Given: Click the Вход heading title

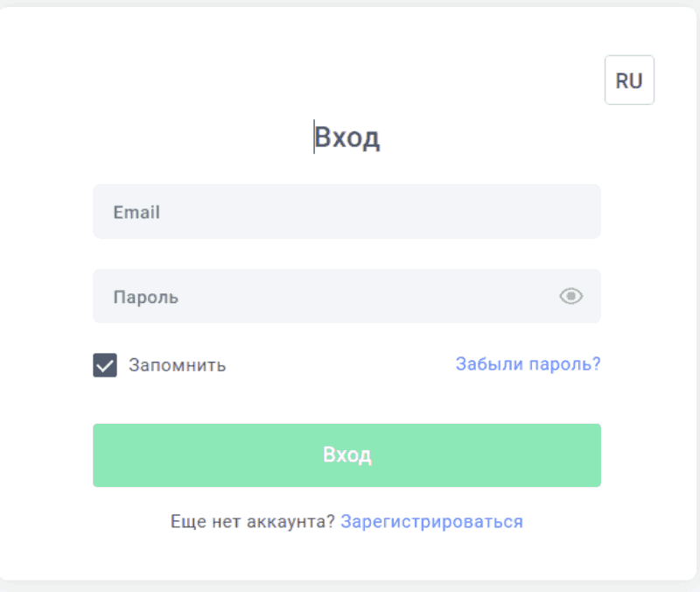Looking at the screenshot, I should coord(347,137).
